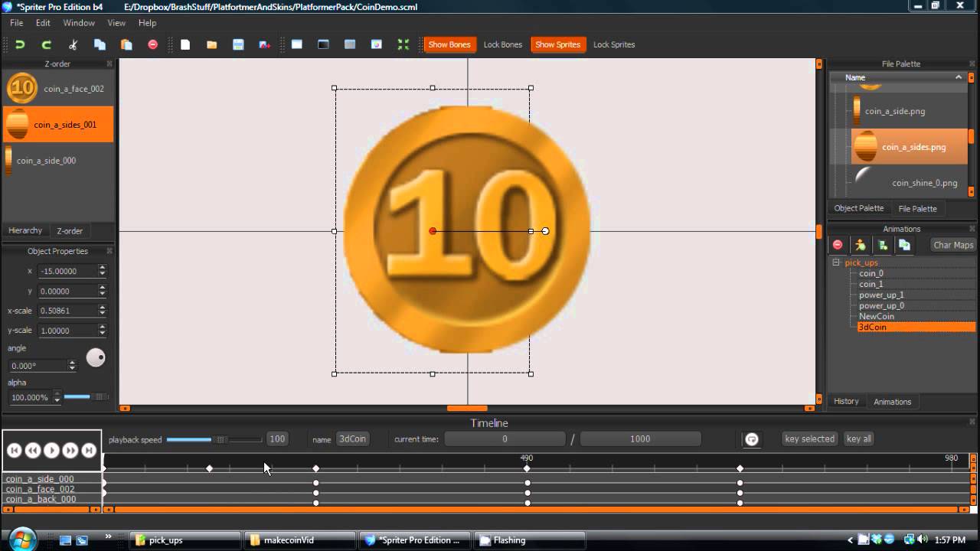Delete the selected animation with red icon
This screenshot has width=980, height=551.
[x=838, y=245]
